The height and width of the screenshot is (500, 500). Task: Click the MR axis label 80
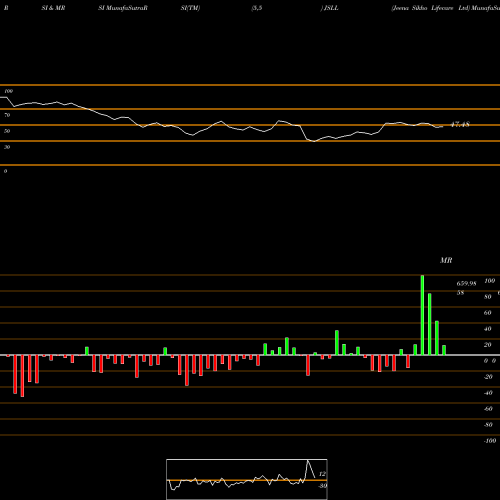tap(488, 297)
